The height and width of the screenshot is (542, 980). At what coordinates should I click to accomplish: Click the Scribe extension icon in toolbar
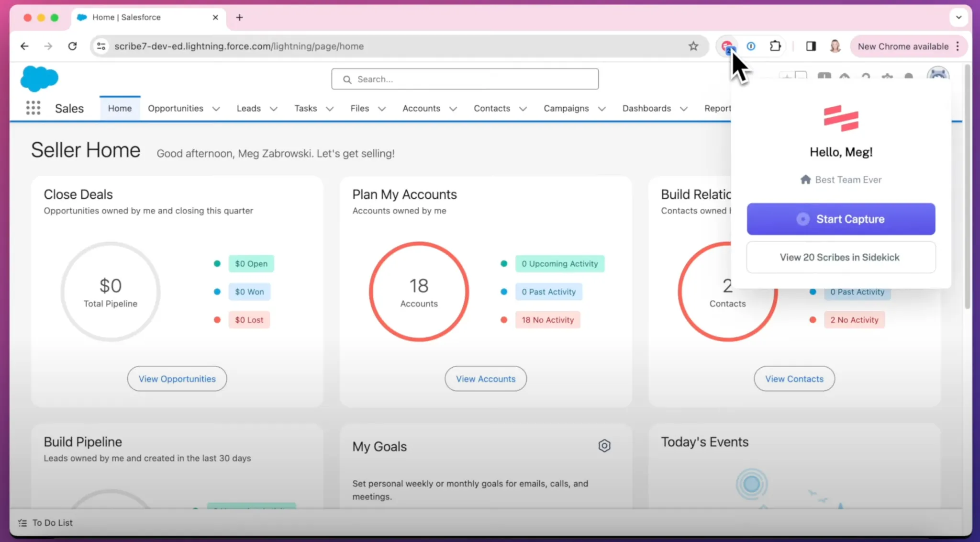(727, 46)
